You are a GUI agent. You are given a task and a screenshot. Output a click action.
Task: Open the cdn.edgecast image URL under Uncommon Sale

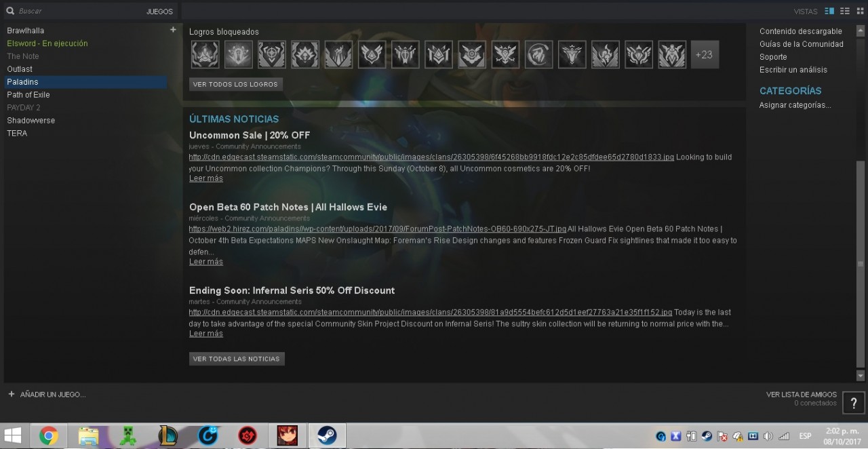(431, 157)
